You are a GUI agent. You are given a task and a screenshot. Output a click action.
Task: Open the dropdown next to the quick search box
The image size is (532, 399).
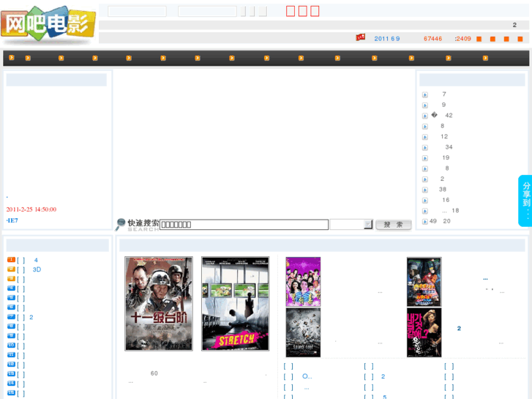pyautogui.click(x=351, y=224)
